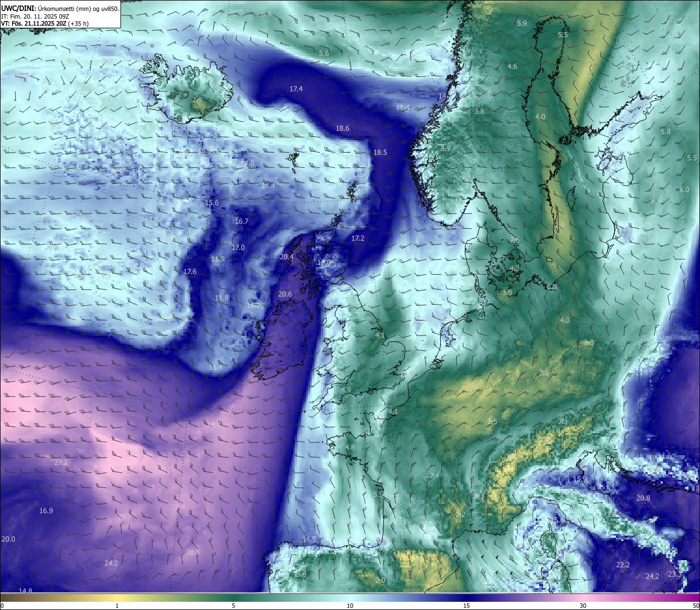Click the 27.3 value over the Atlantic

tap(124, 516)
